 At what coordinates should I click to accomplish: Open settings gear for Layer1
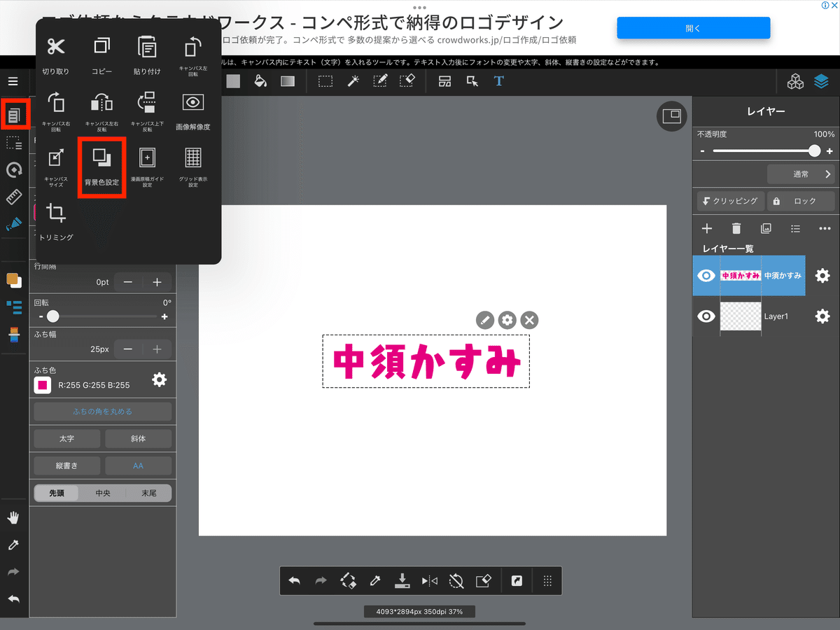point(822,316)
